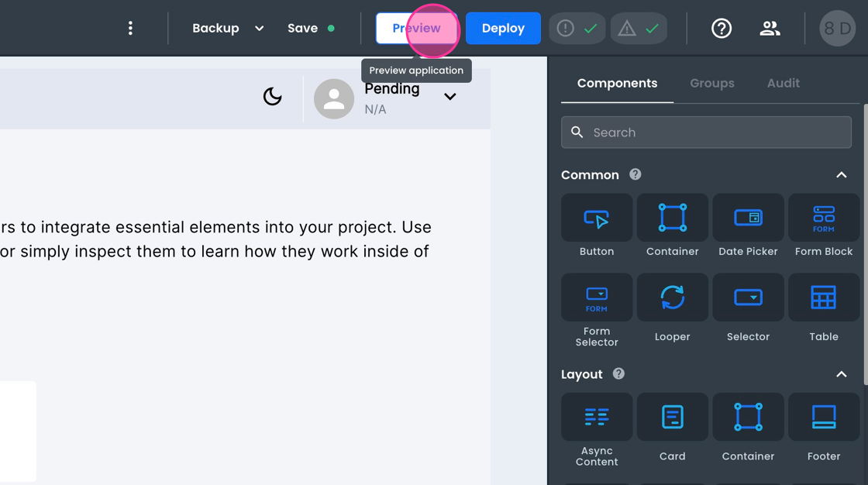Toggle the errors status indicator
Image resolution: width=868 pixels, height=485 pixels.
(577, 29)
